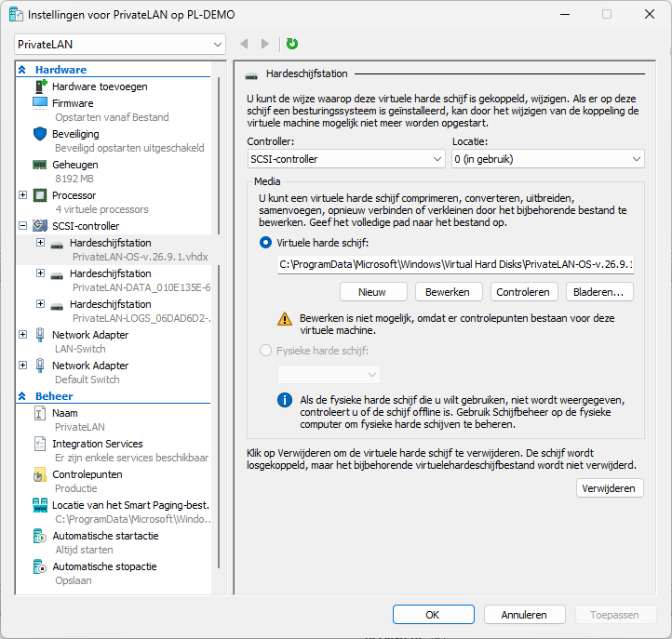The height and width of the screenshot is (639, 672).
Task: Expand the Processor tree node
Action: [22, 195]
